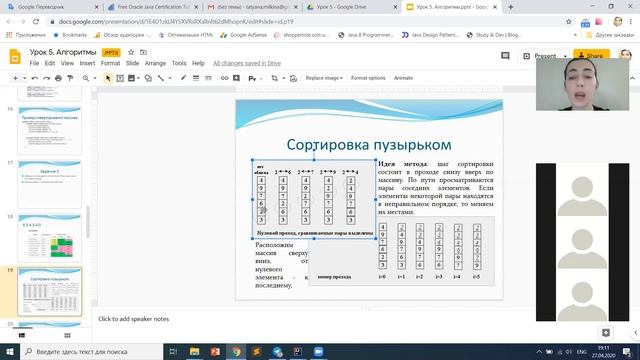
Task: Select slide 17 thumbnail in filmstrip
Action: click(x=49, y=184)
